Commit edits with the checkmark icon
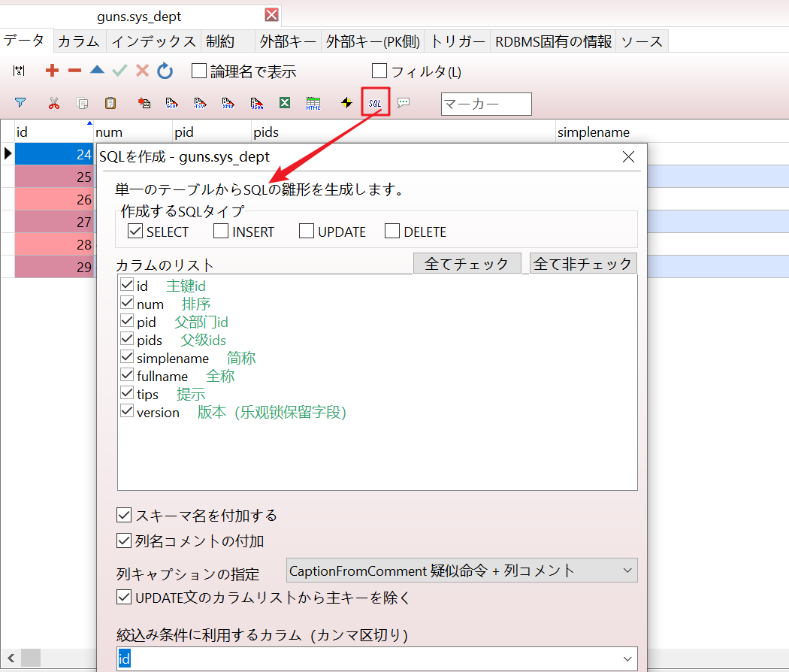 pyautogui.click(x=118, y=71)
